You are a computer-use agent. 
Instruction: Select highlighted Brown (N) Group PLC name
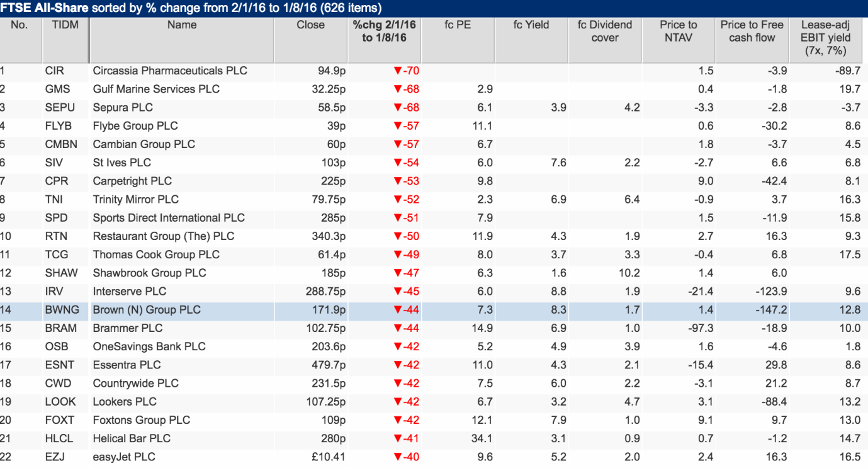pos(147,310)
